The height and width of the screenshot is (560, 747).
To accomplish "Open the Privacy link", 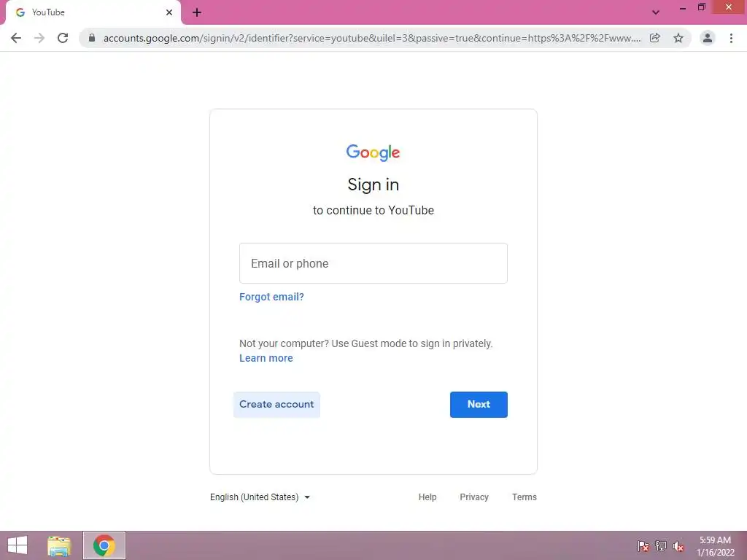I will pyautogui.click(x=474, y=497).
